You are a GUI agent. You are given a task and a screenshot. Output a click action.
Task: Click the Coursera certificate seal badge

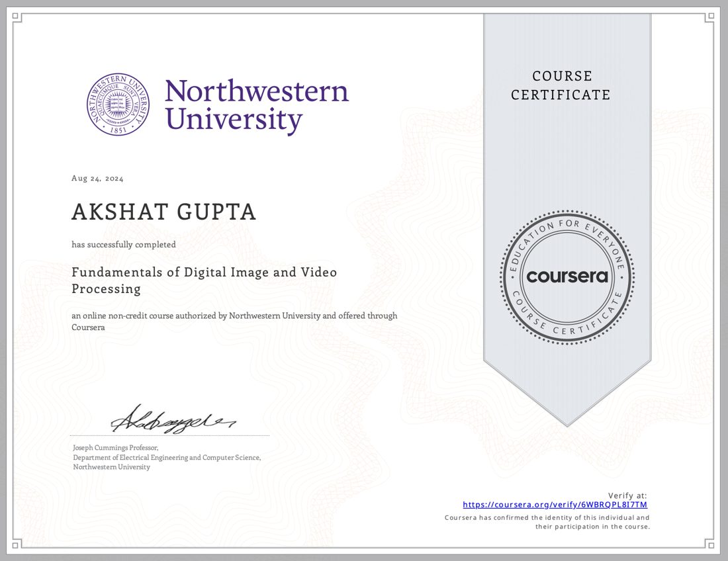coord(567,277)
